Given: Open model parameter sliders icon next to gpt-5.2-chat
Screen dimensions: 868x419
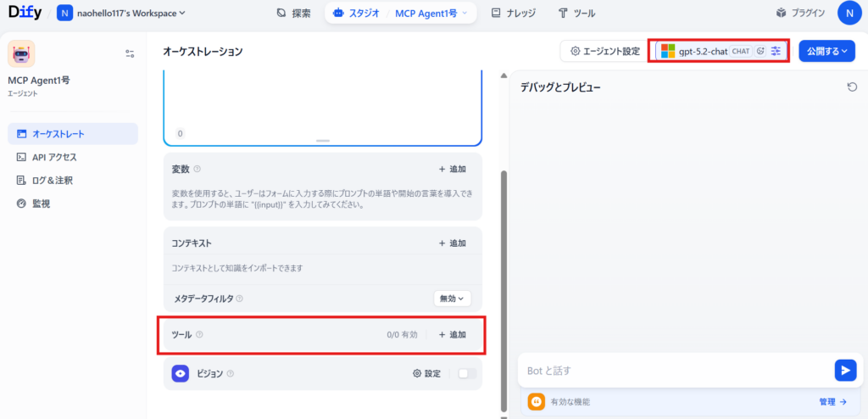Looking at the screenshot, I should 776,51.
